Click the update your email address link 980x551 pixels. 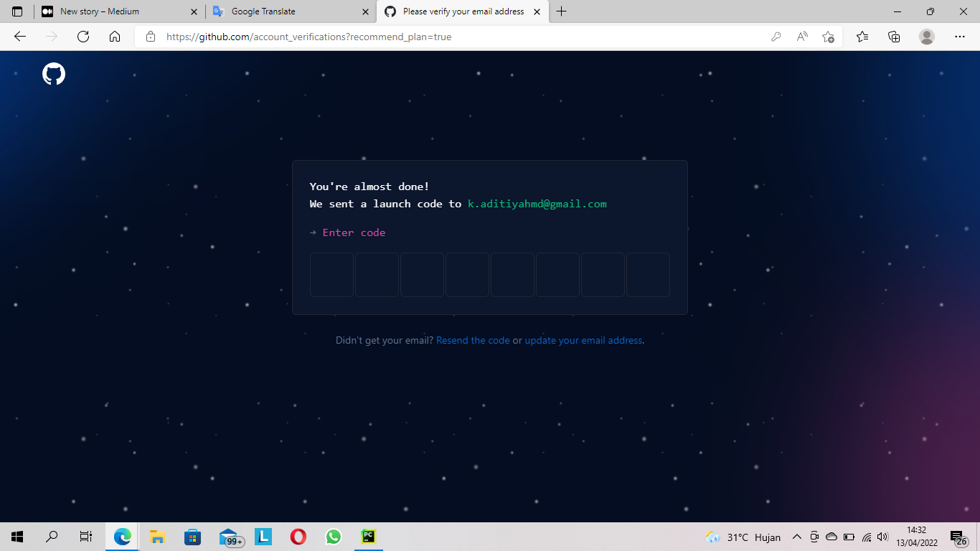pos(583,340)
